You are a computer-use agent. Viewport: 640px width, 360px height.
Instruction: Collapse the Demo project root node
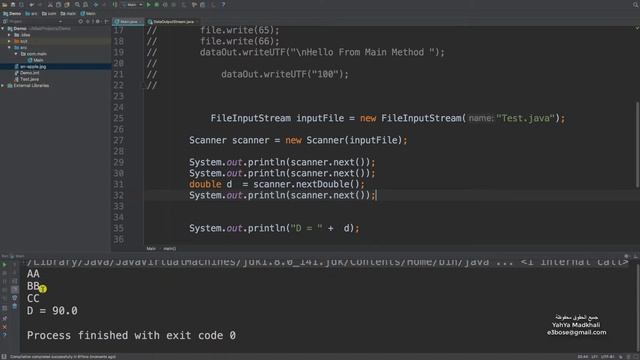[3, 29]
